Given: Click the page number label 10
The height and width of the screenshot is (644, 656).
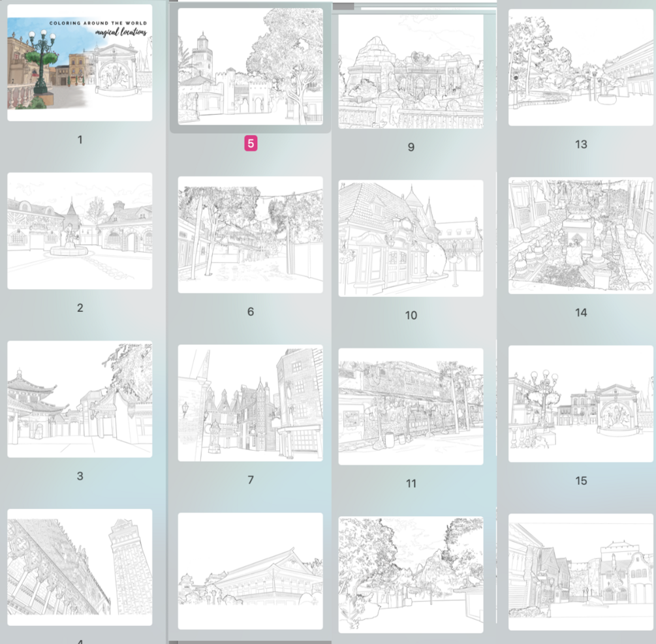Looking at the screenshot, I should (411, 315).
